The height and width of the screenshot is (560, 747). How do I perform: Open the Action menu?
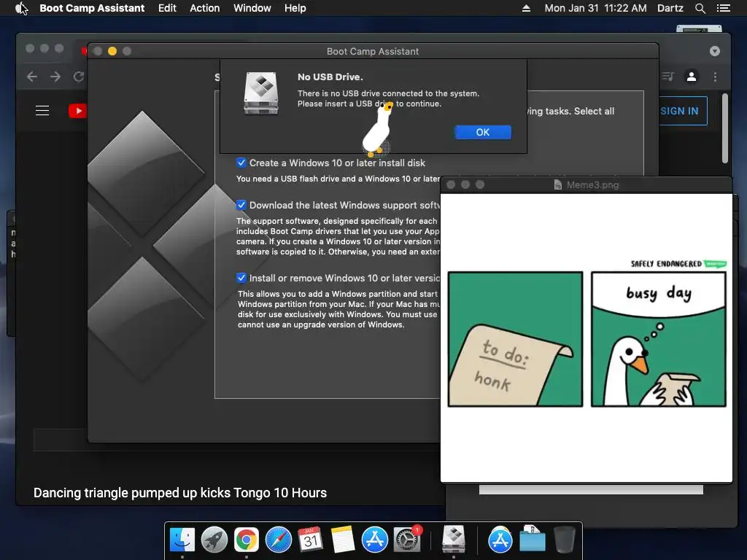point(205,8)
